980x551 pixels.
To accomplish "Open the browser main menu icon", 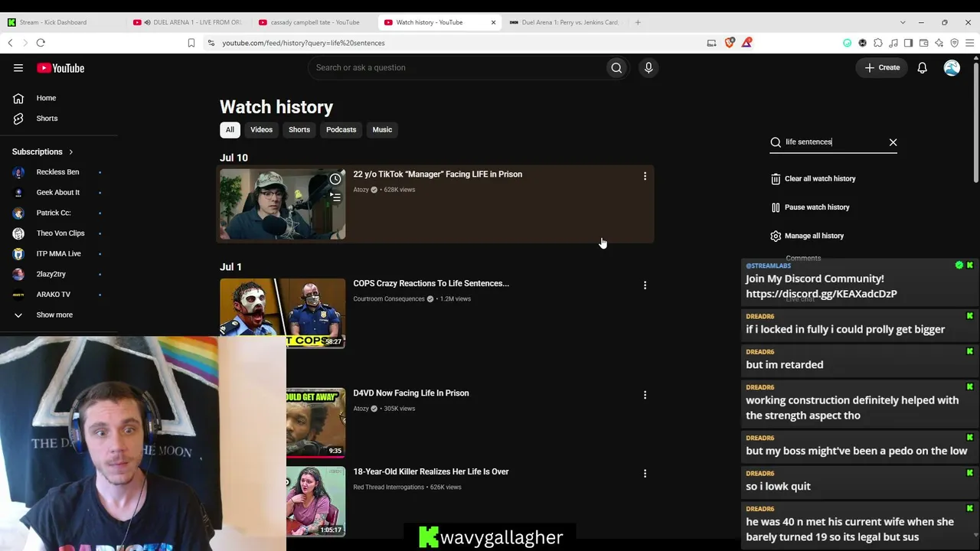I will [969, 43].
